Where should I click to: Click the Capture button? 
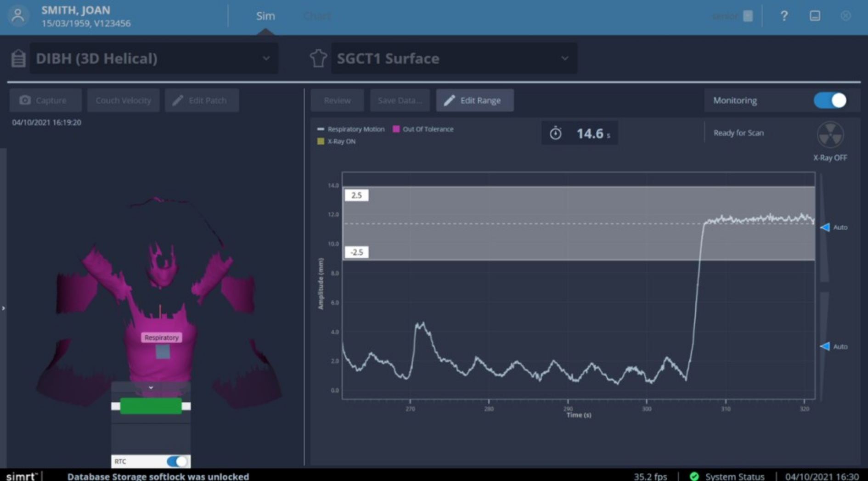coord(45,101)
